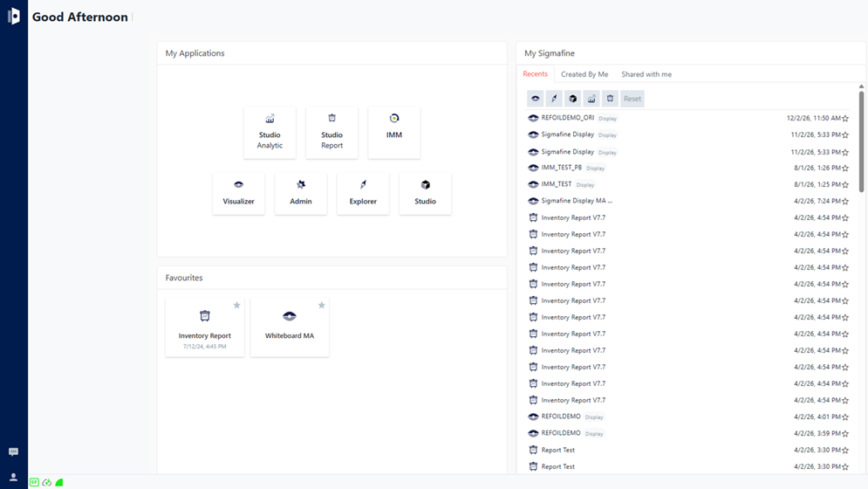Image resolution: width=868 pixels, height=489 pixels.
Task: Open the IMM_TEST_PB display entry
Action: (561, 168)
